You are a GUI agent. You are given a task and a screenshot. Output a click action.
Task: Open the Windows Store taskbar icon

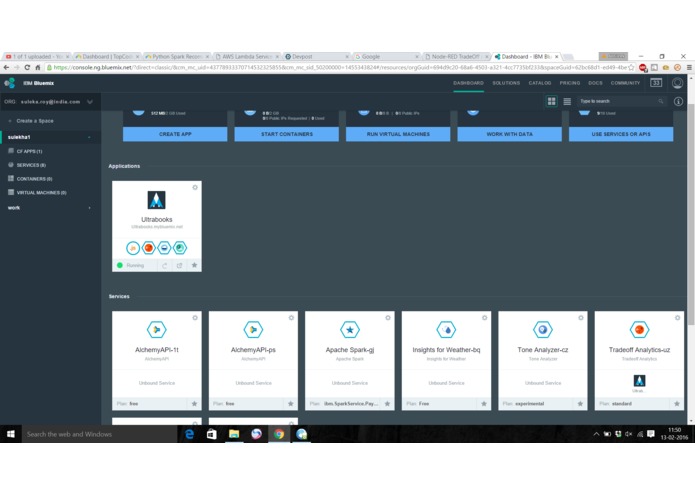pos(211,434)
